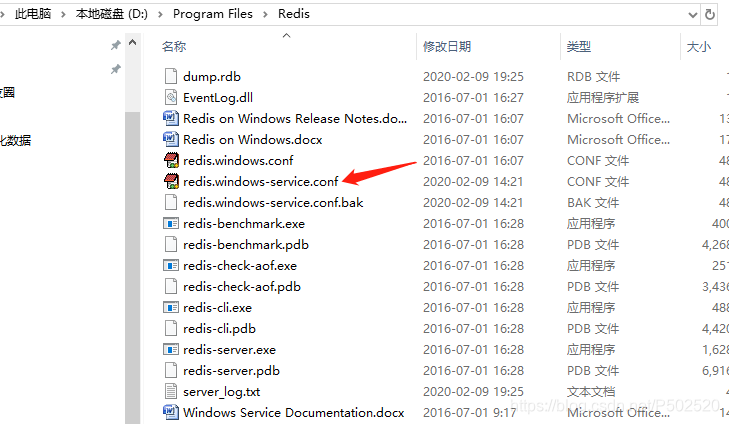Select file name Redis on Windows.docx
The image size is (729, 424).
tap(253, 139)
